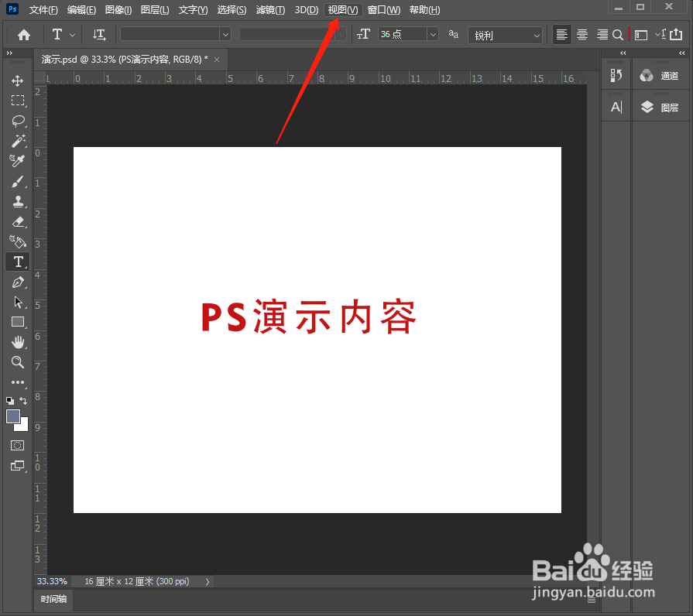
Task: Swap foreground and background colors
Action: 23,401
